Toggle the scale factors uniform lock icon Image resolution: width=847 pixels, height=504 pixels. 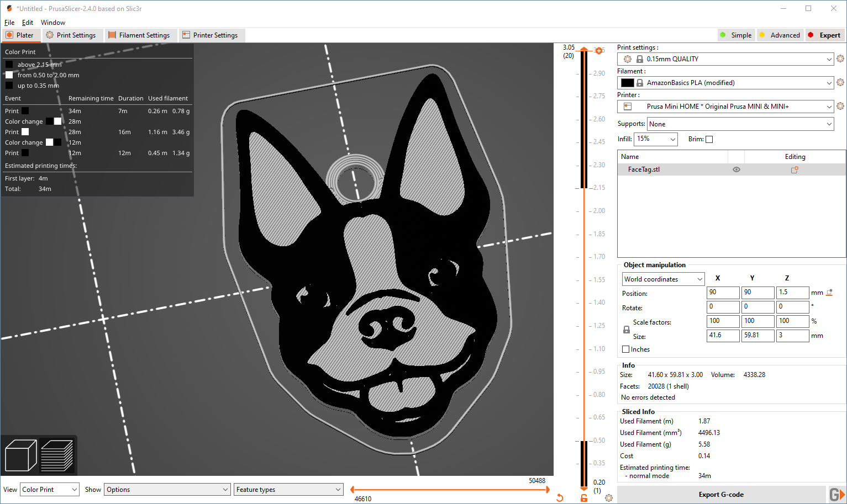pyautogui.click(x=627, y=330)
